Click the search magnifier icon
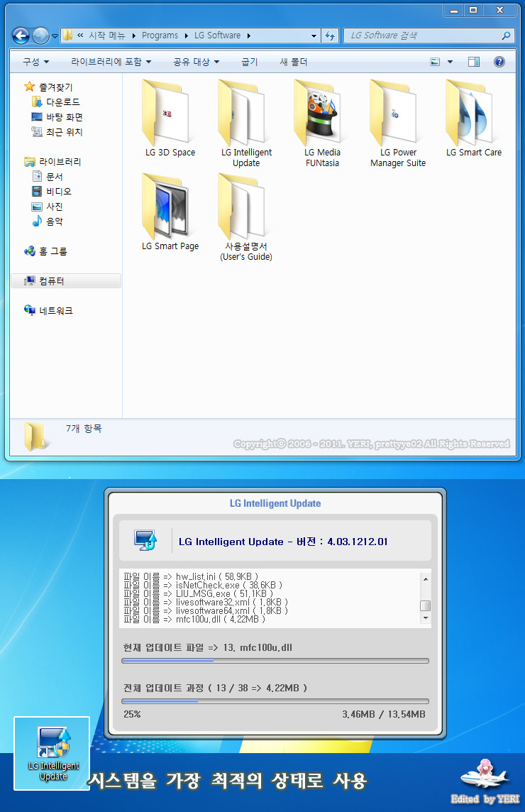Viewport: 525px width, 812px height. [x=506, y=35]
